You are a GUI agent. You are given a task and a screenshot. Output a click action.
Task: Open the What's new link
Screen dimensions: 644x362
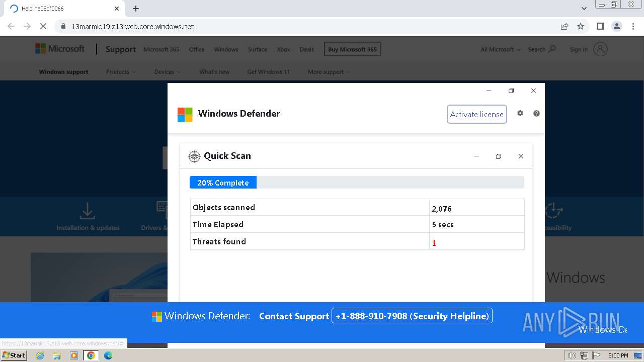(x=214, y=72)
